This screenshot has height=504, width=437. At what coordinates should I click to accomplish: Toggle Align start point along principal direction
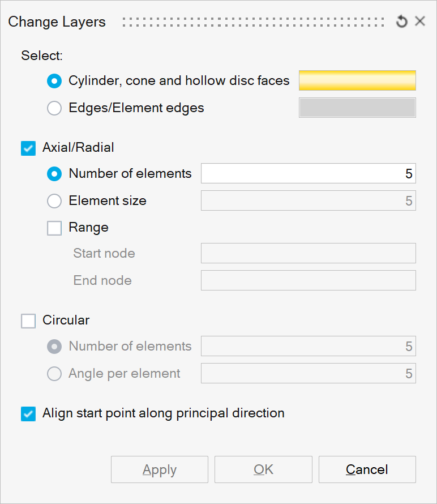coord(28,414)
